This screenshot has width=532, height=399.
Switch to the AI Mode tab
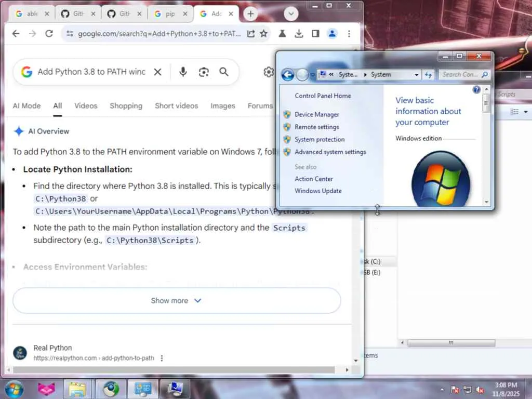click(27, 106)
